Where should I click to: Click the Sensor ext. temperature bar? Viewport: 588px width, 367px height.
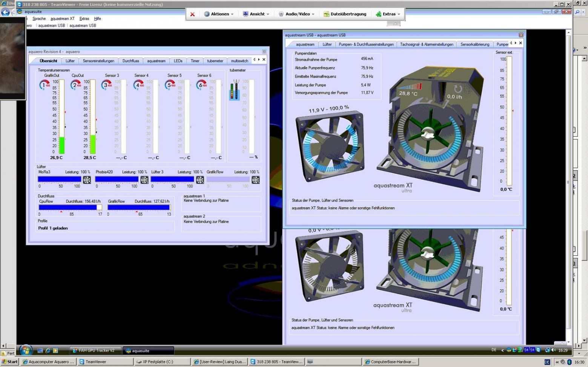[509, 121]
